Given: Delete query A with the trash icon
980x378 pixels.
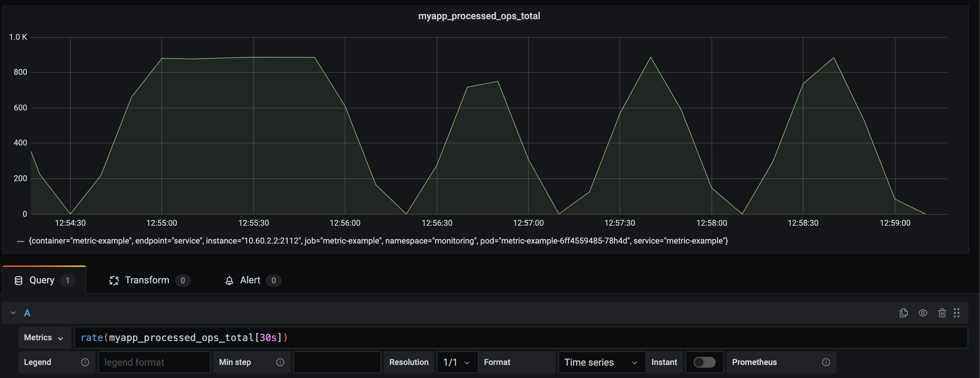Looking at the screenshot, I should pyautogui.click(x=942, y=313).
